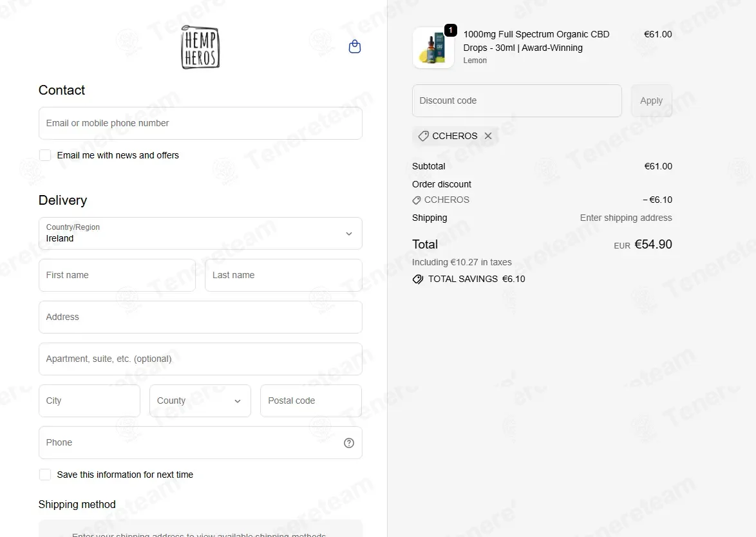Focus the Discount code field
The height and width of the screenshot is (537, 756).
click(517, 100)
